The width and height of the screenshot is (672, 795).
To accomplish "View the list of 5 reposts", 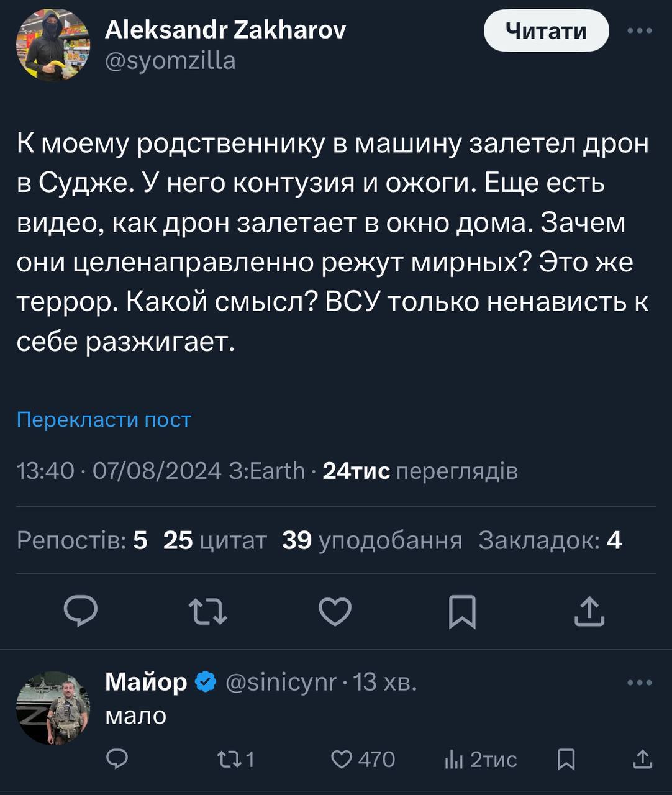I will point(82,540).
